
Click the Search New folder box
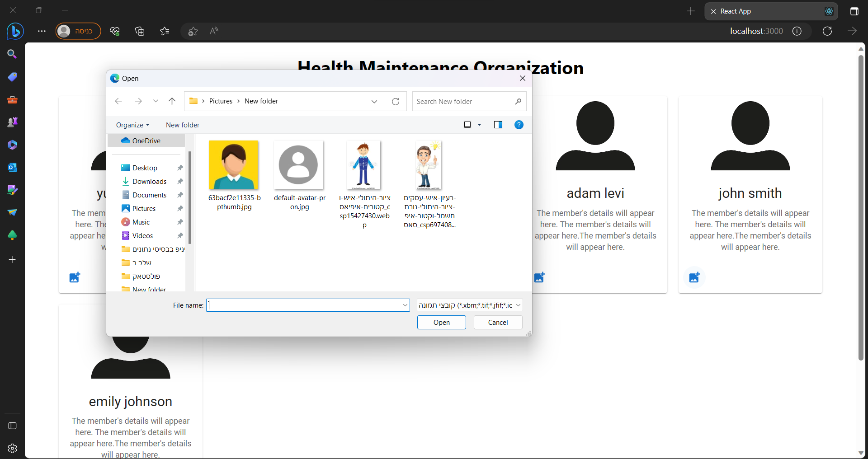coord(469,102)
